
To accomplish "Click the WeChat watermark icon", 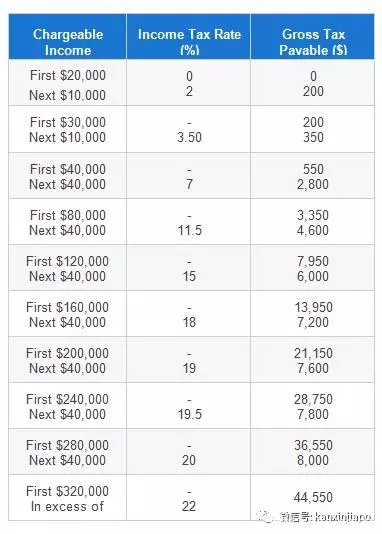I will pyautogui.click(x=266, y=517).
